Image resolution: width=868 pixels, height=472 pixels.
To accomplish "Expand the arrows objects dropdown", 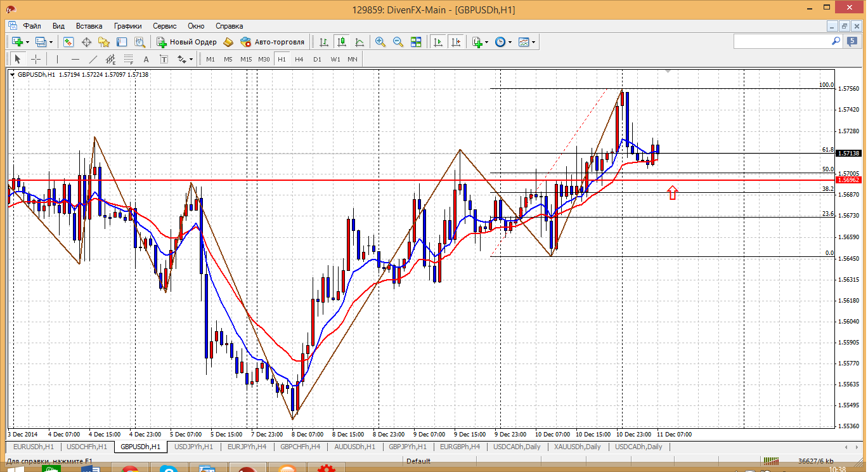I will point(190,59).
